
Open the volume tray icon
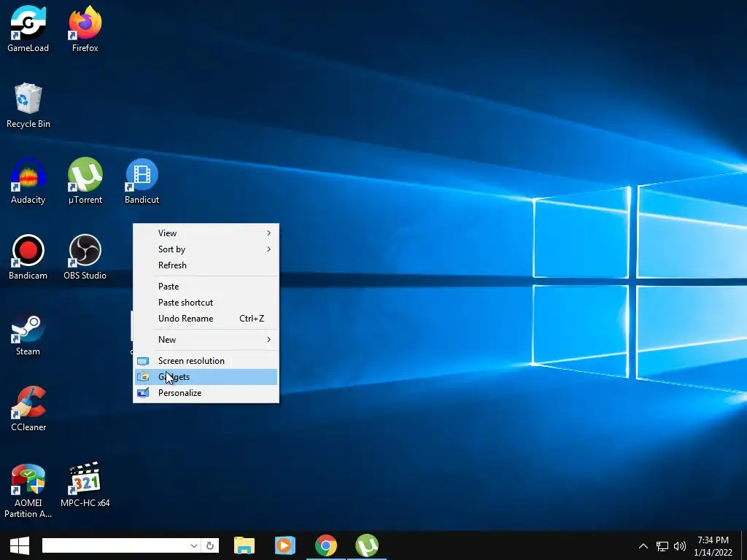tap(680, 546)
